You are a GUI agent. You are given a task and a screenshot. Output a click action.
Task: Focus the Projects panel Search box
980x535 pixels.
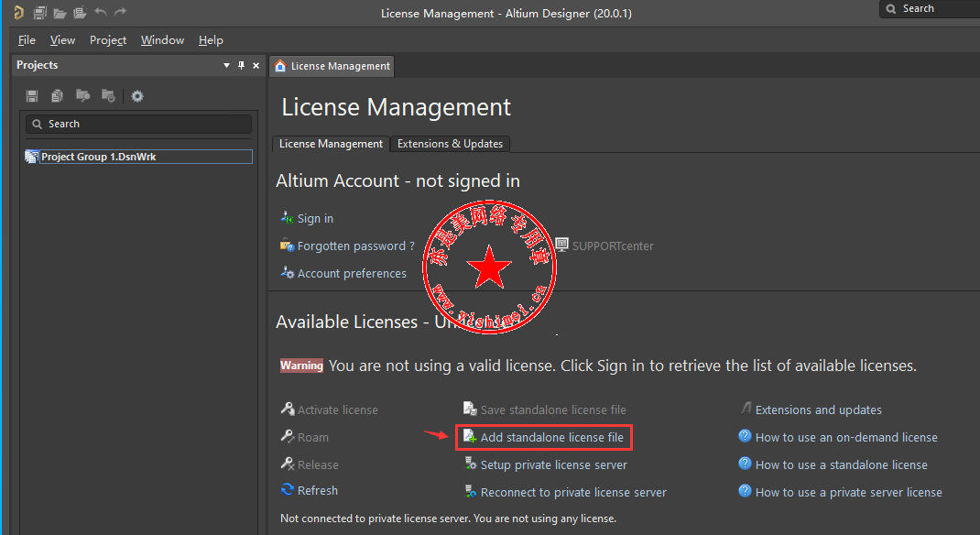pyautogui.click(x=138, y=124)
